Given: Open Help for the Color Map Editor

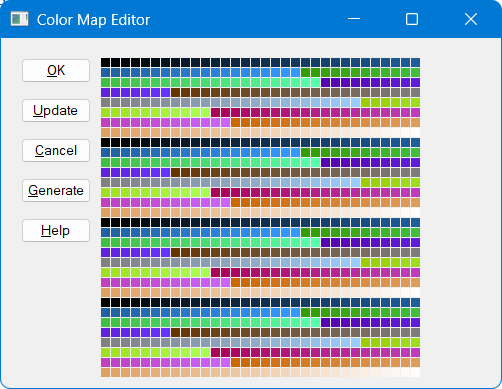Looking at the screenshot, I should coord(56,230).
